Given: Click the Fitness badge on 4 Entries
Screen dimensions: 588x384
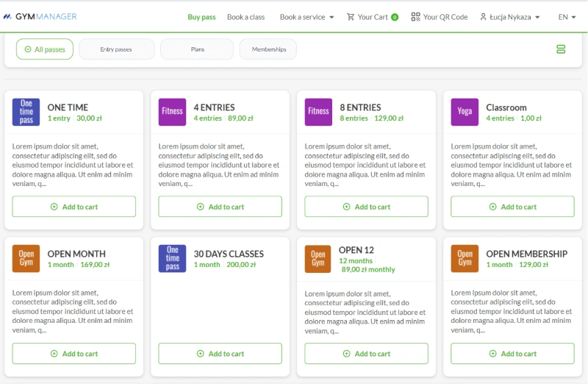Looking at the screenshot, I should 173,112.
